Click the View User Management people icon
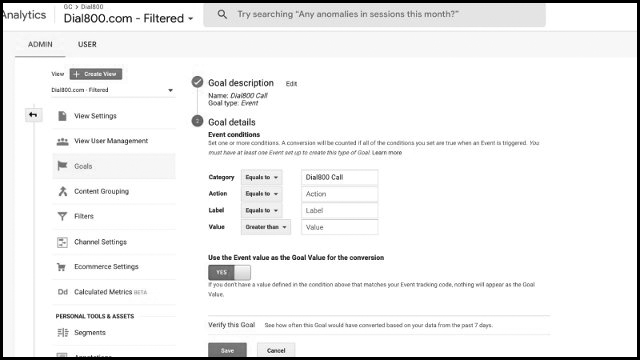This screenshot has width=640, height=360. pyautogui.click(x=62, y=141)
